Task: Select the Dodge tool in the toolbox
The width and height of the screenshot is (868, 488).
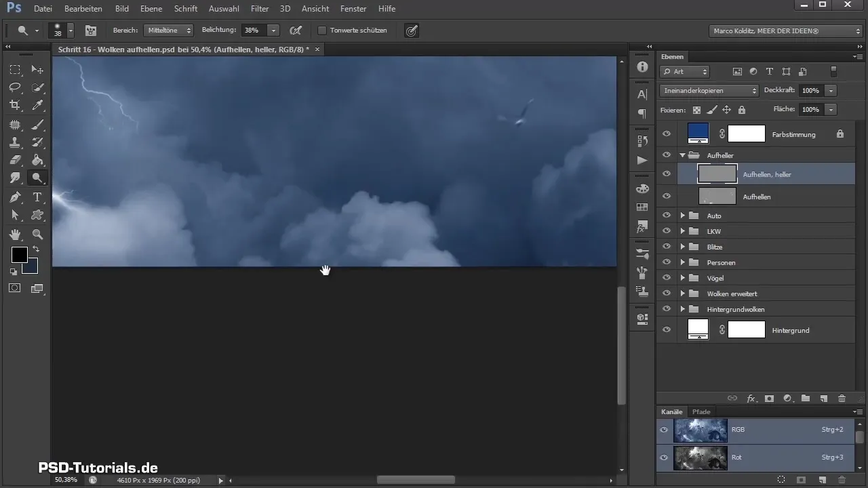Action: click(37, 178)
